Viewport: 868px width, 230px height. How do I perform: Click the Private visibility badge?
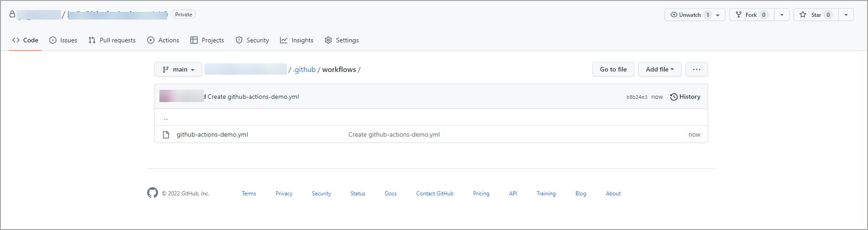(x=184, y=15)
